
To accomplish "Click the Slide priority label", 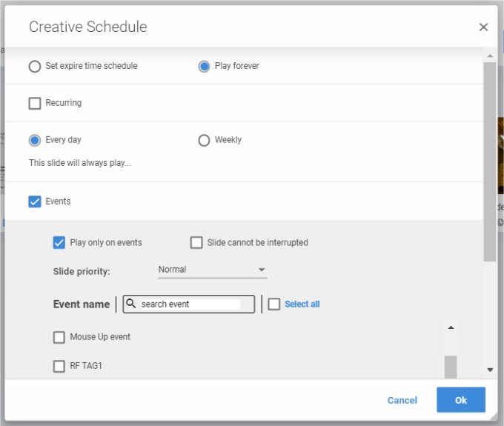I will click(x=82, y=272).
